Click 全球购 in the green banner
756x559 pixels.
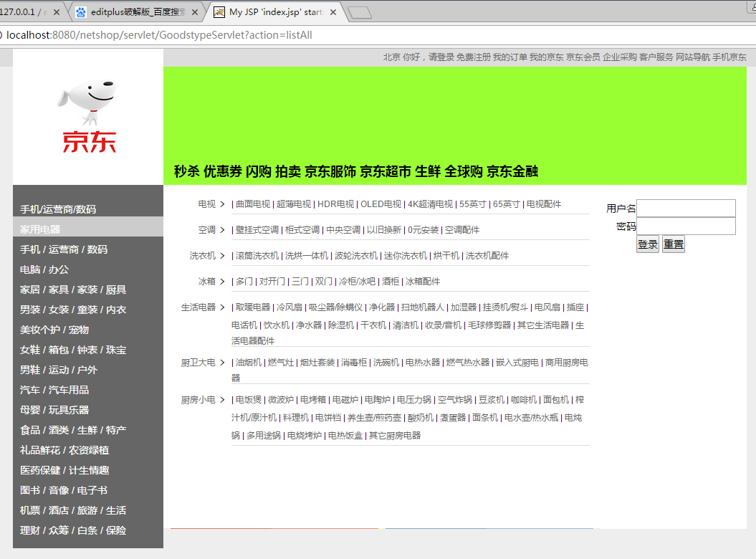(464, 172)
